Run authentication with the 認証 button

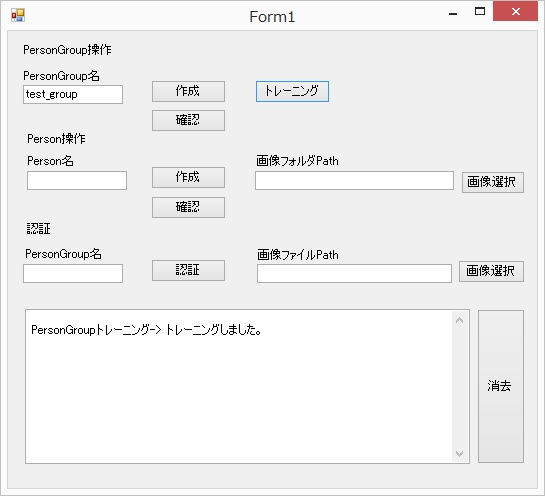tap(188, 270)
